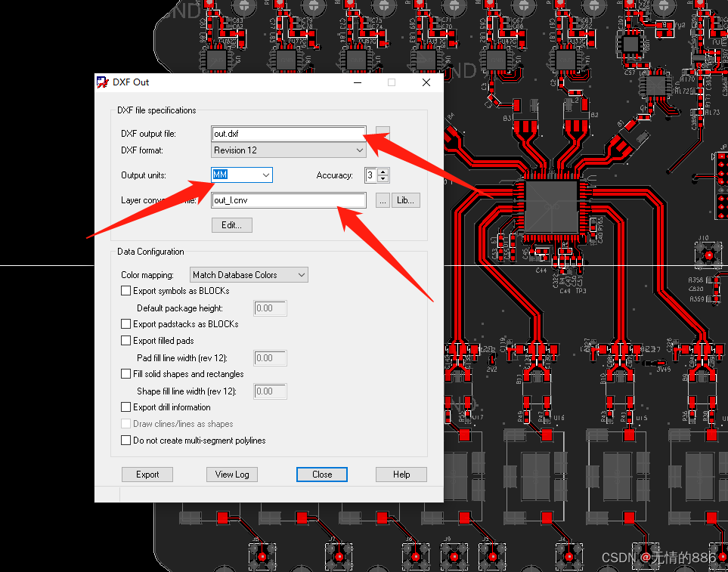Open the DXF format Revision 12 dropdown
728x572 pixels.
point(288,150)
